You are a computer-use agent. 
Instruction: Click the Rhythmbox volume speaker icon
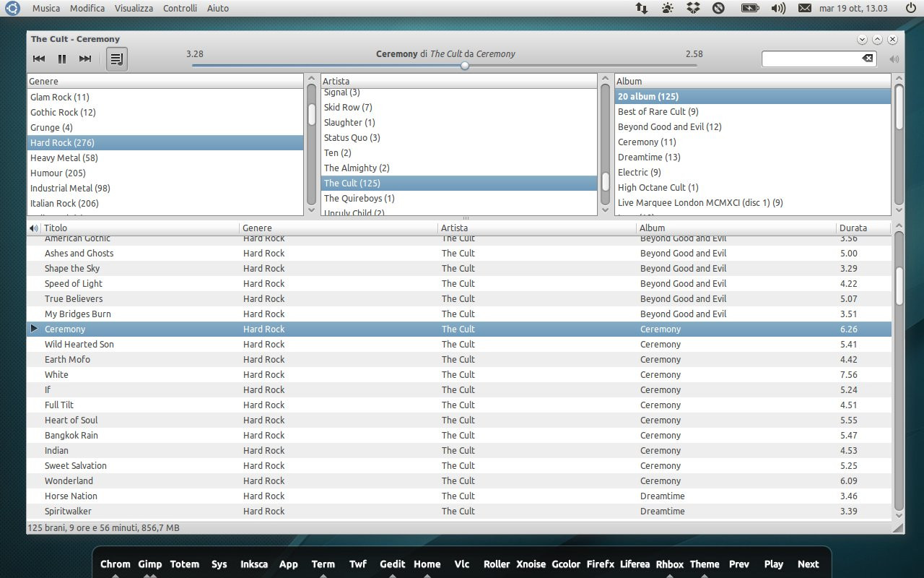(894, 59)
